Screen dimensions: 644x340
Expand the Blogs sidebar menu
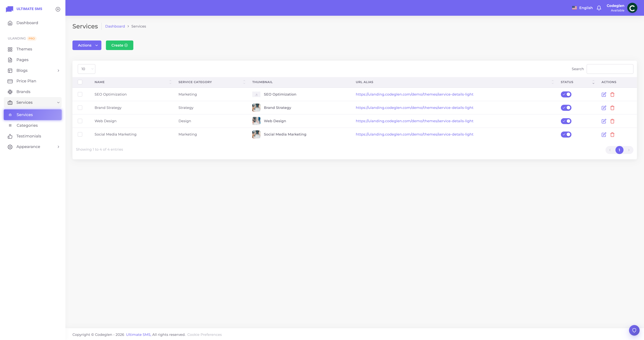[x=33, y=71]
